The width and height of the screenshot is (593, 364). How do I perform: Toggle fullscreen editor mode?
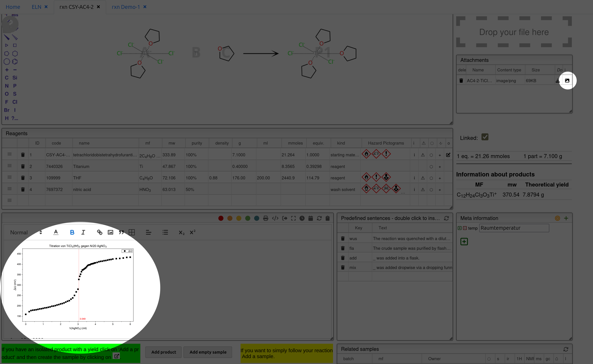(x=293, y=218)
